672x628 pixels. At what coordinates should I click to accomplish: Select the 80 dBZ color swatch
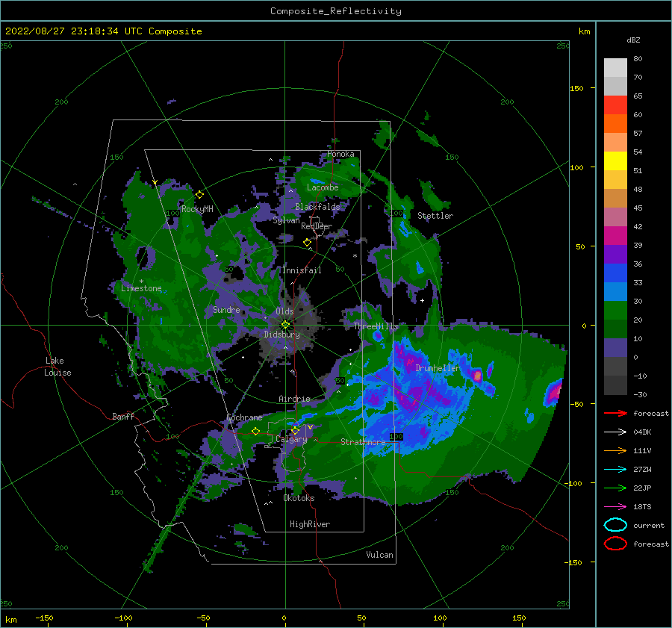point(615,67)
